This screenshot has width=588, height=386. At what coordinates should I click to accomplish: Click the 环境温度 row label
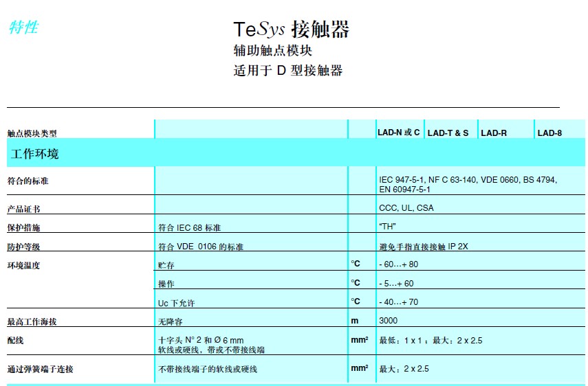23,265
